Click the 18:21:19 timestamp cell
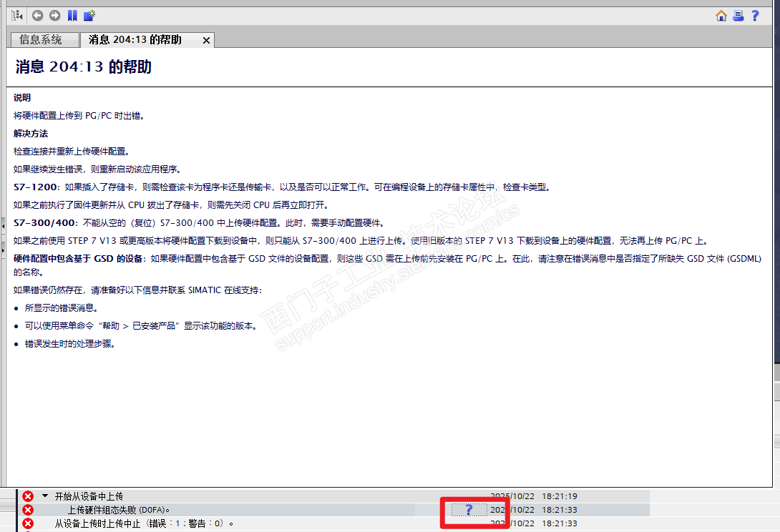The width and height of the screenshot is (780, 532). [560, 496]
